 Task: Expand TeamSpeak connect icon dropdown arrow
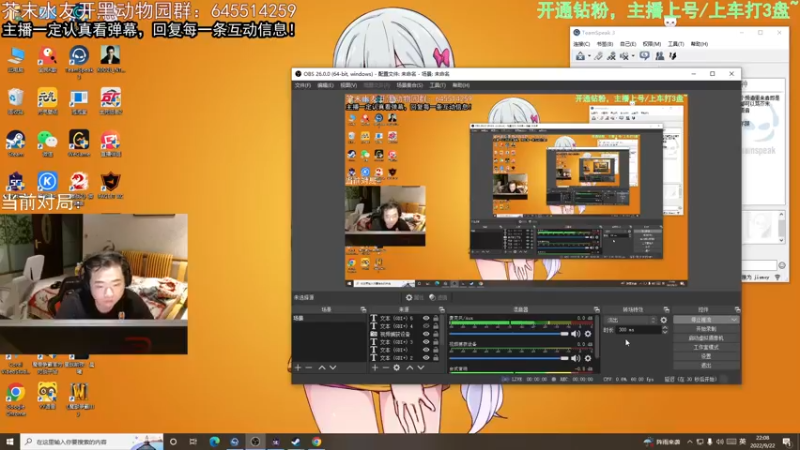point(589,57)
